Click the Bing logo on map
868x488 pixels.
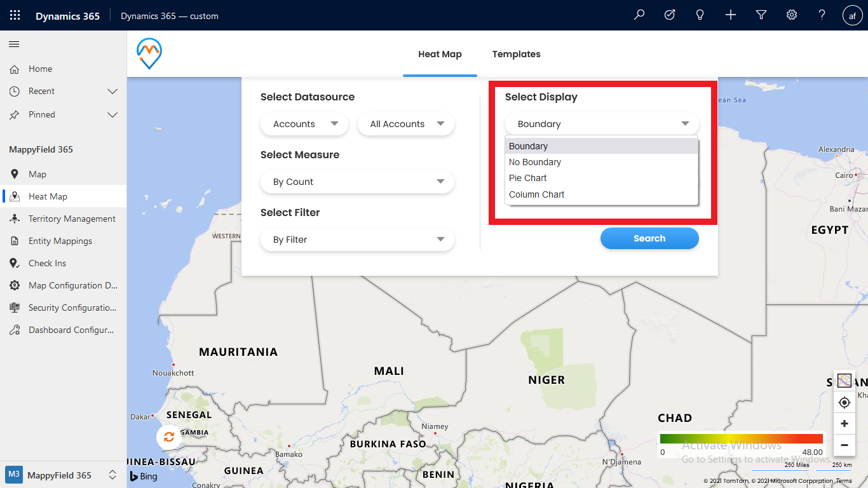[x=144, y=476]
